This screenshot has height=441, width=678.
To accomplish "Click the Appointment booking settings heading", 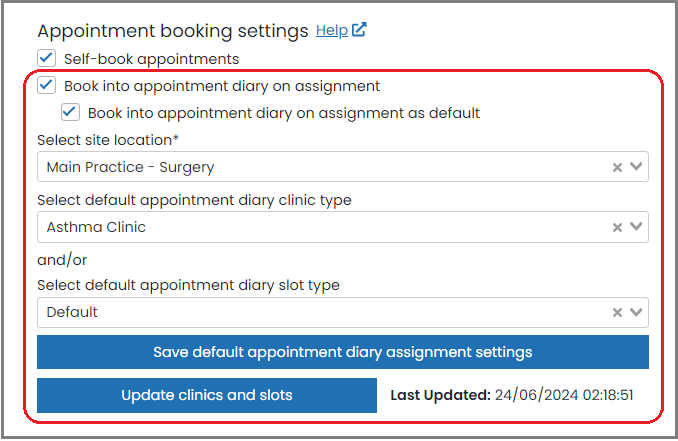I will pos(173,31).
